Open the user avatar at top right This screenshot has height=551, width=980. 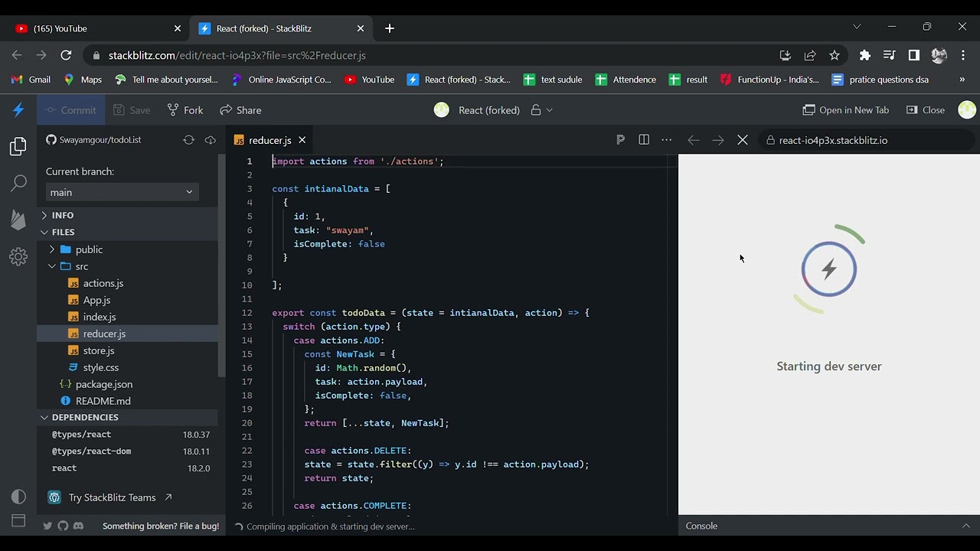pyautogui.click(x=967, y=110)
